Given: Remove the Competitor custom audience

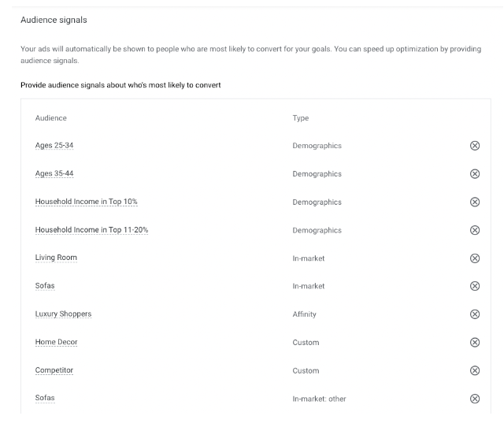Looking at the screenshot, I should coord(474,370).
